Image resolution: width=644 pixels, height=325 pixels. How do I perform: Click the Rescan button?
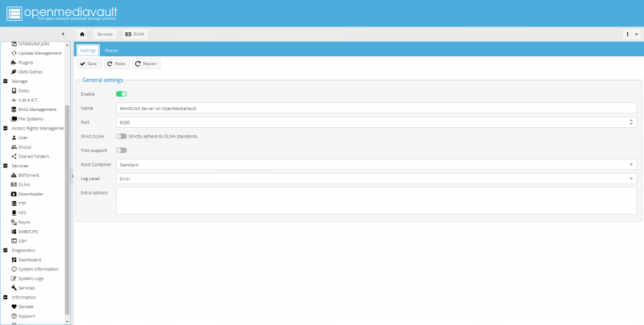(147, 64)
